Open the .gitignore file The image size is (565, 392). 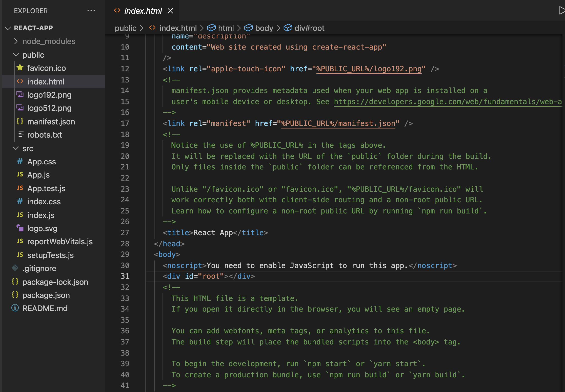click(39, 268)
